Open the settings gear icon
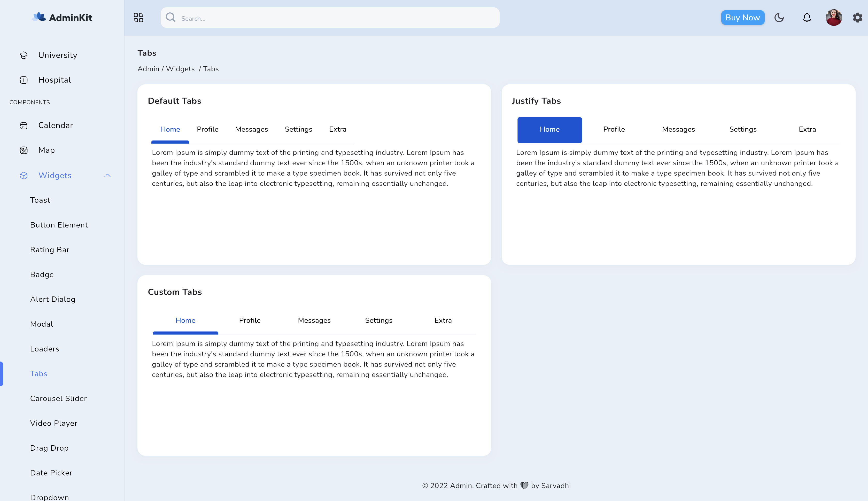 click(x=857, y=18)
